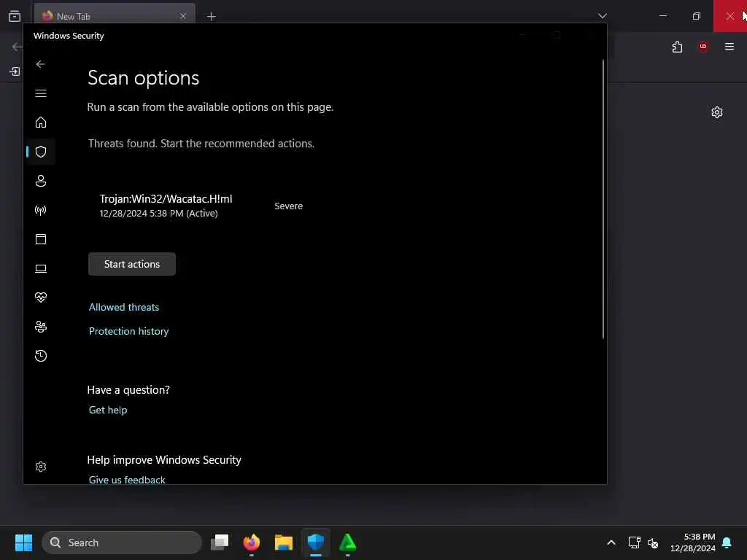
Task: Open Device security laptop icon
Action: pos(41,268)
